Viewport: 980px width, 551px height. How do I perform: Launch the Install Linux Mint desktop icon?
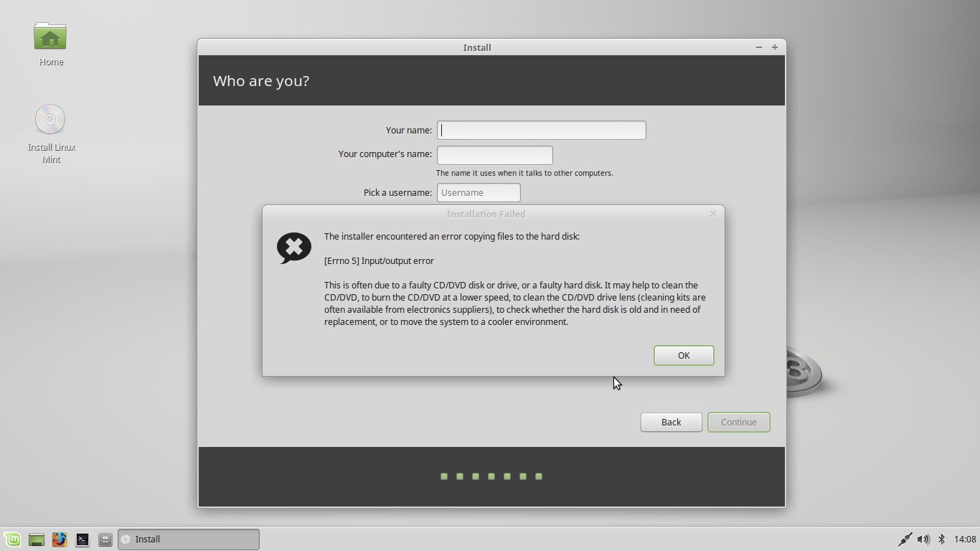[51, 133]
